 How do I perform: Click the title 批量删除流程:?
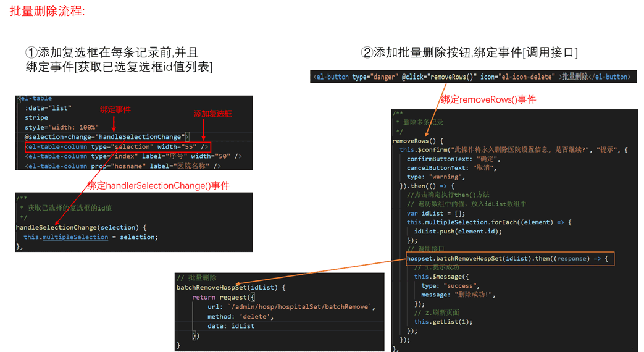[x=47, y=11]
